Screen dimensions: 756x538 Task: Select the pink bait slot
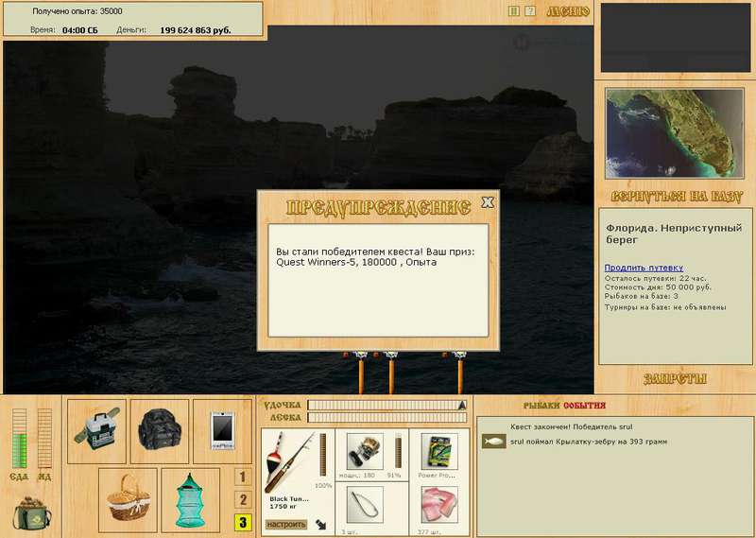tap(439, 505)
